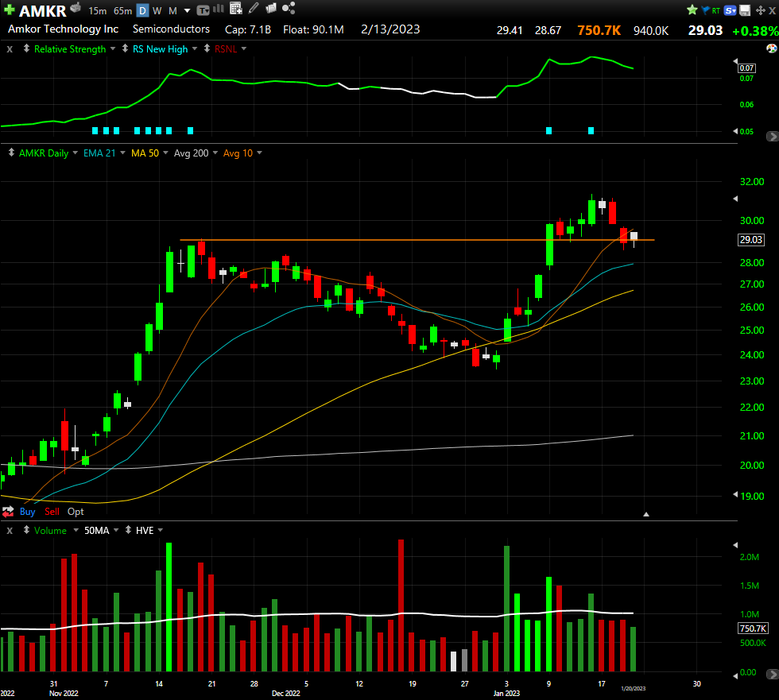Screen dimensions: 779x700
Task: Click the scroll-right arrow at Volume pane bottom
Action: (x=773, y=675)
